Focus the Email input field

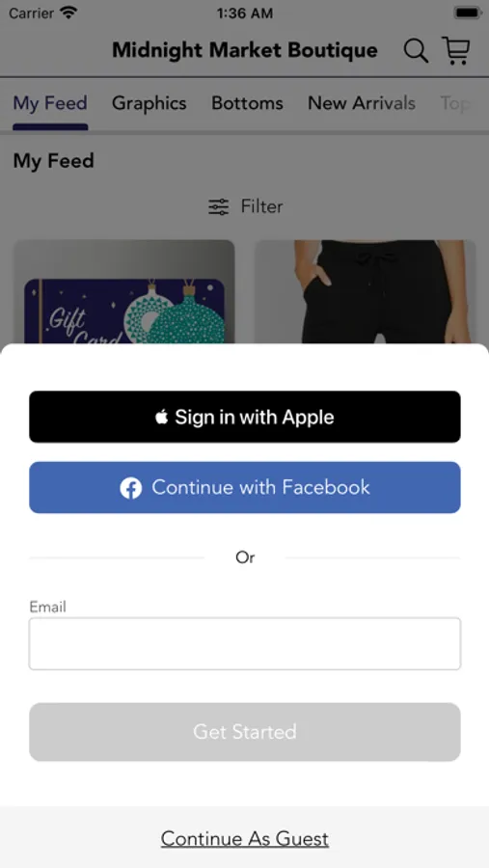pos(245,644)
